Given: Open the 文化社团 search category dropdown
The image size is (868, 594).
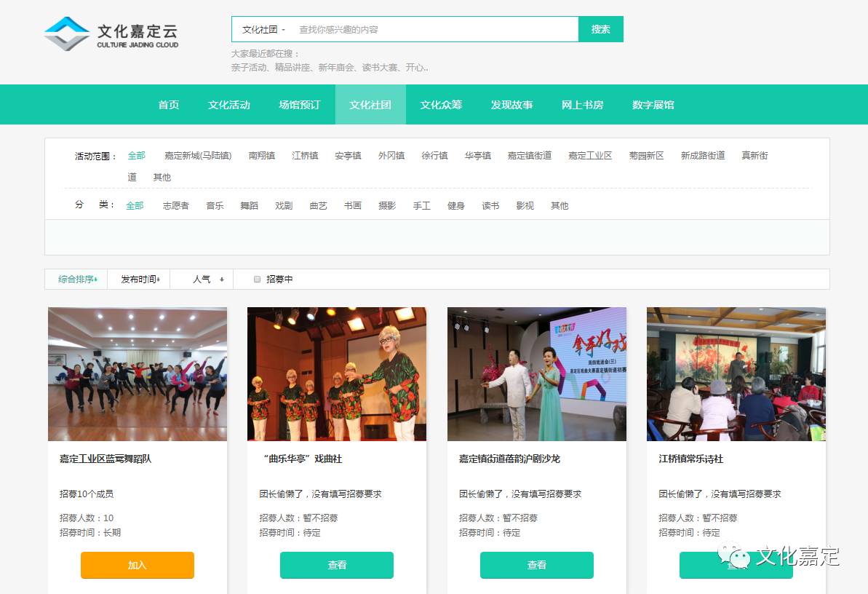Looking at the screenshot, I should pyautogui.click(x=263, y=30).
